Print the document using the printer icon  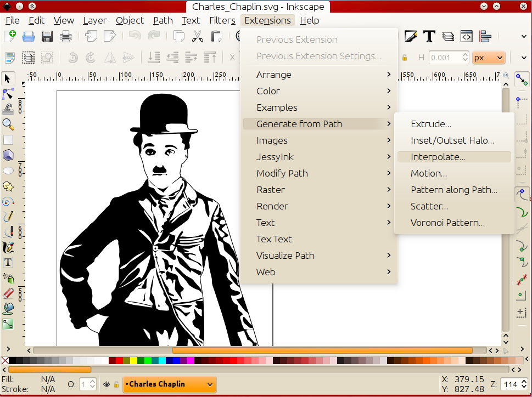[65, 36]
